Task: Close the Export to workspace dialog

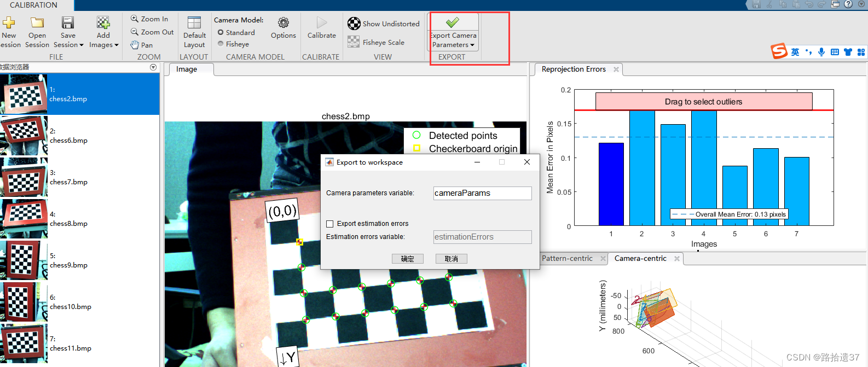Action: point(527,162)
